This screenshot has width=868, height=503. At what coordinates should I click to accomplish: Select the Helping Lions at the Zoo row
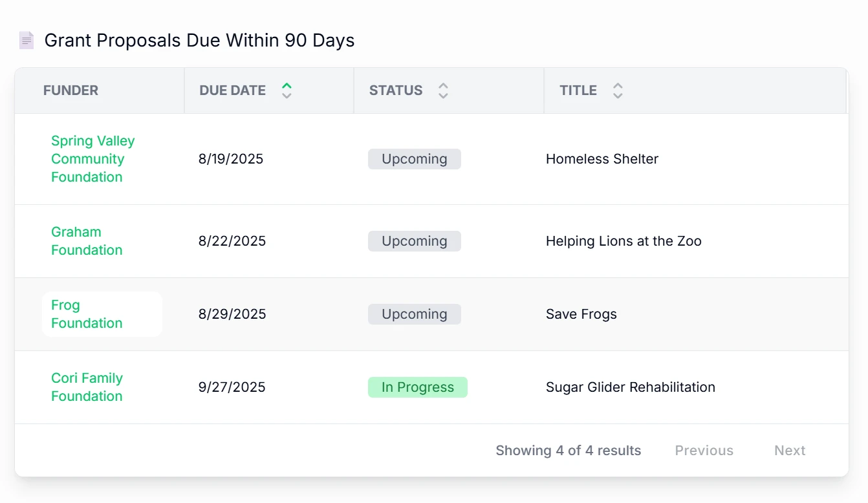click(x=623, y=241)
